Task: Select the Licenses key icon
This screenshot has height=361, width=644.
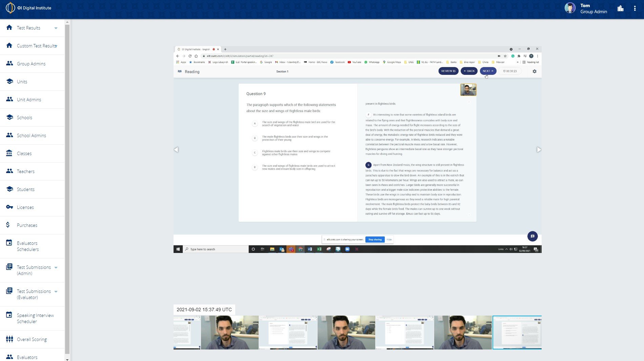Action: coord(9,207)
